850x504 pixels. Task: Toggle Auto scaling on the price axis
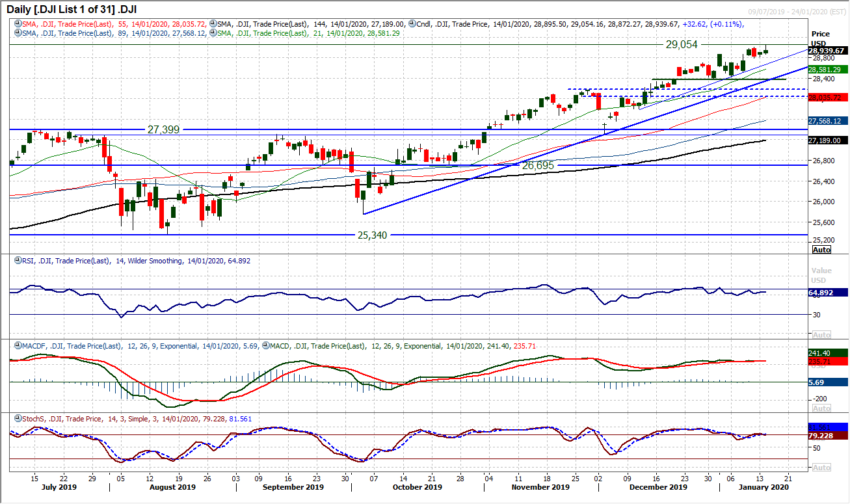point(822,250)
